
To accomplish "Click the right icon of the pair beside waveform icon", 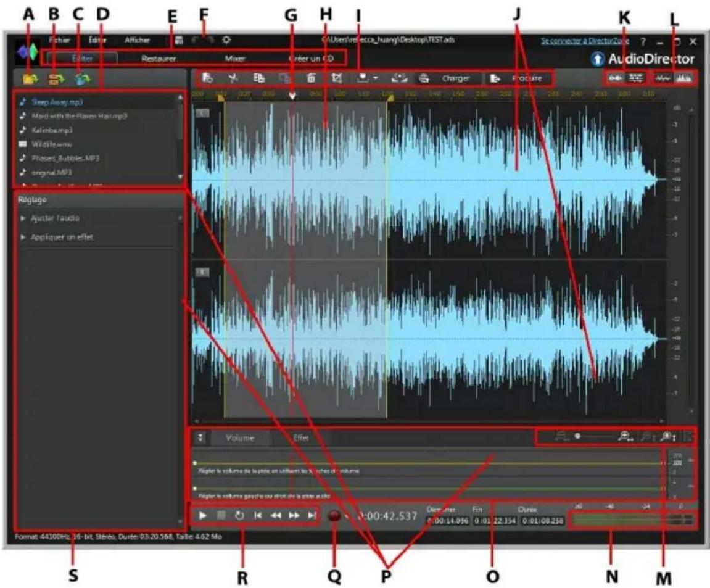I will pyautogui.click(x=636, y=78).
